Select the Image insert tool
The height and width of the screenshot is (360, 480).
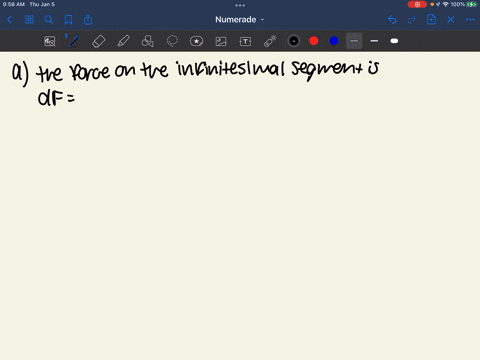221,41
